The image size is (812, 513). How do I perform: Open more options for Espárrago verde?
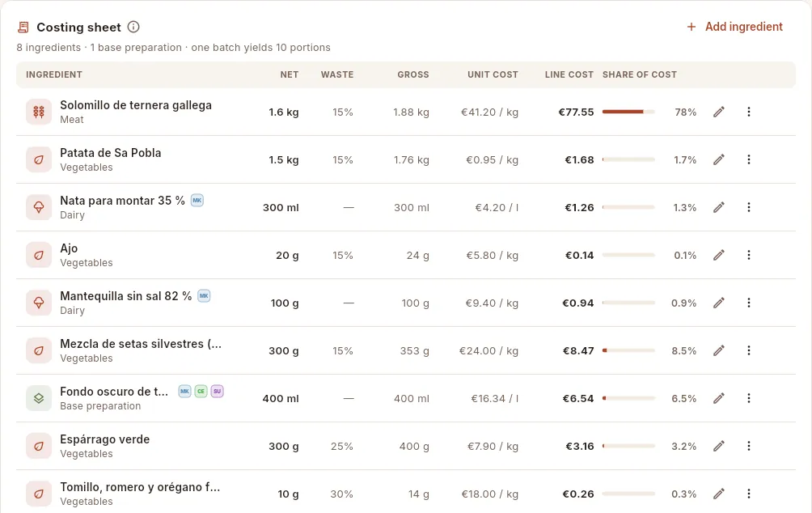pyautogui.click(x=749, y=446)
